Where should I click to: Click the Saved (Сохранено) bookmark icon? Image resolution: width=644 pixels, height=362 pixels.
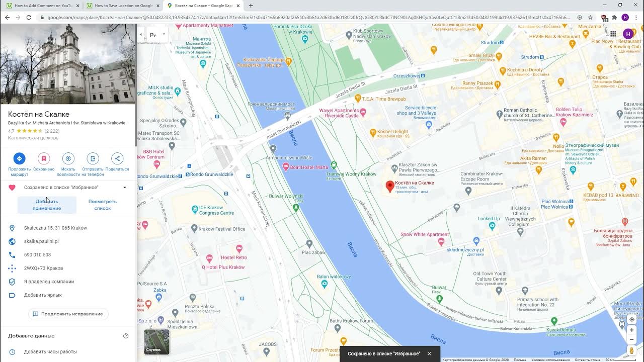click(44, 158)
